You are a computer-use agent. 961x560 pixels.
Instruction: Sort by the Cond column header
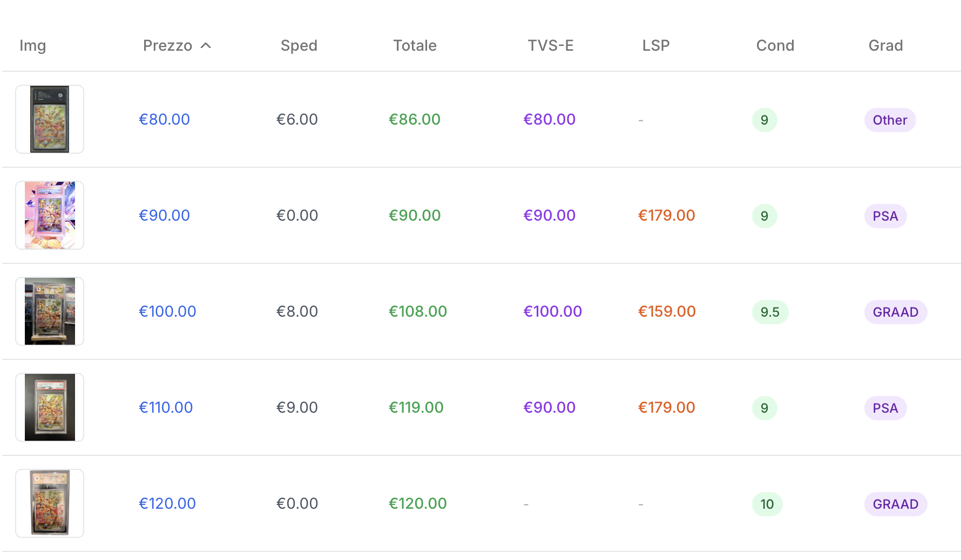click(775, 46)
